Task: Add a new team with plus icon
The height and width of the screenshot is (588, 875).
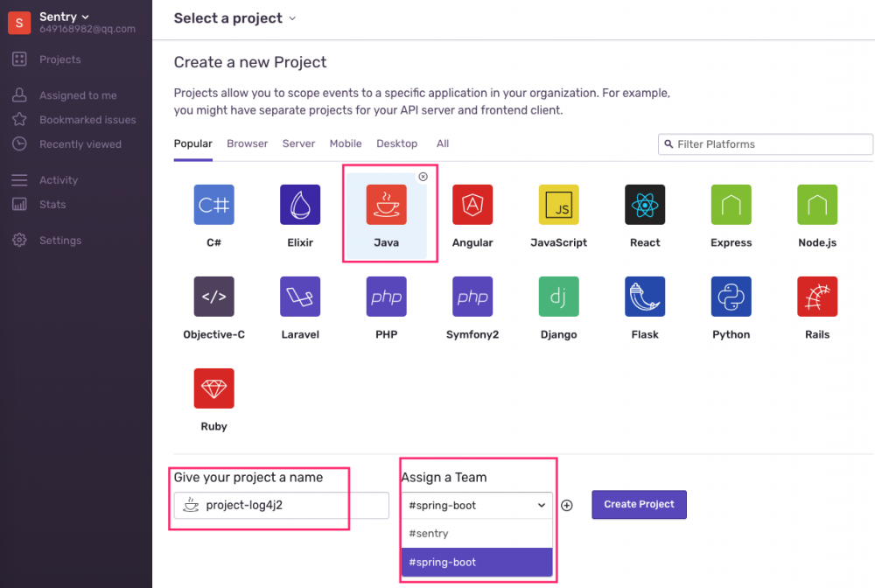Action: [x=567, y=506]
